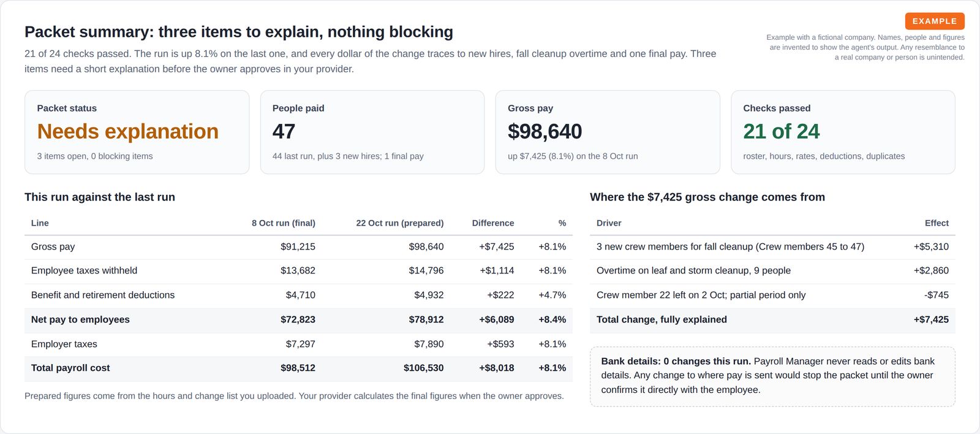
Task: Click the 'Packet summary' page heading
Action: click(239, 32)
